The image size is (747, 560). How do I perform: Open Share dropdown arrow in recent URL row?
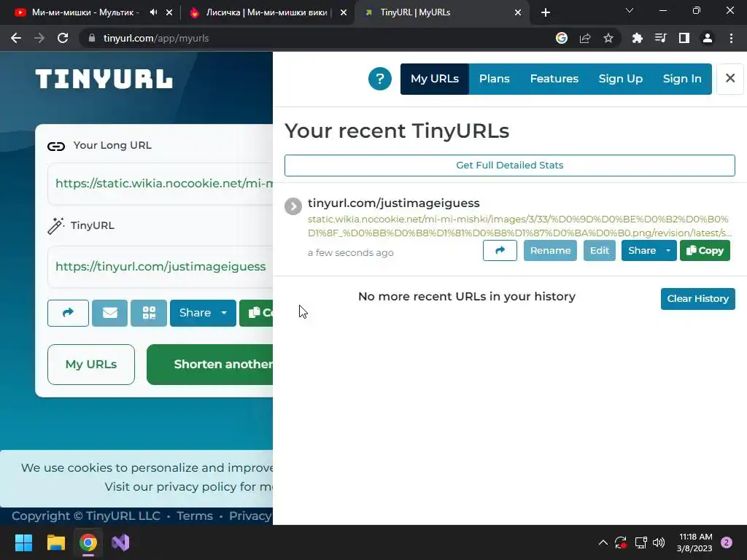coord(668,251)
